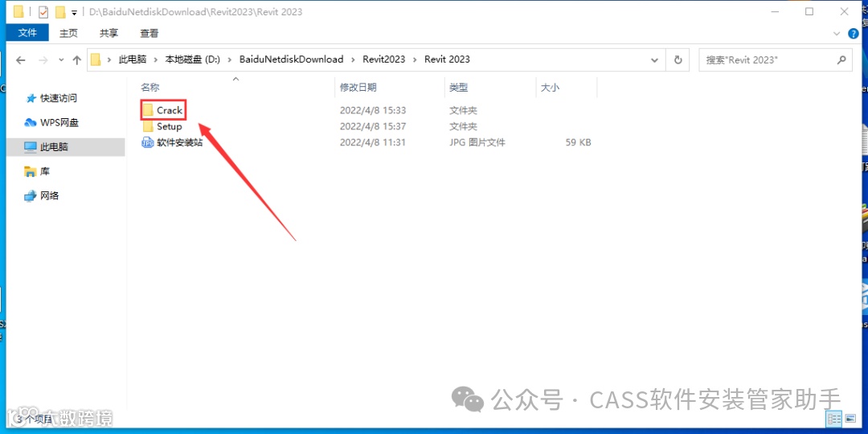Image resolution: width=868 pixels, height=434 pixels.
Task: Click the Properties quick access toolbar icon
Action: pos(43,11)
